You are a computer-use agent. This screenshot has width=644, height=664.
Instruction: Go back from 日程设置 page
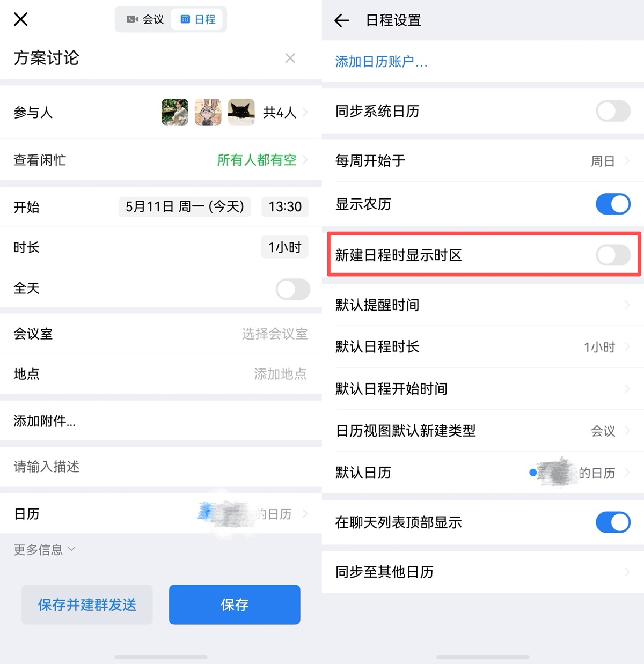click(x=341, y=20)
